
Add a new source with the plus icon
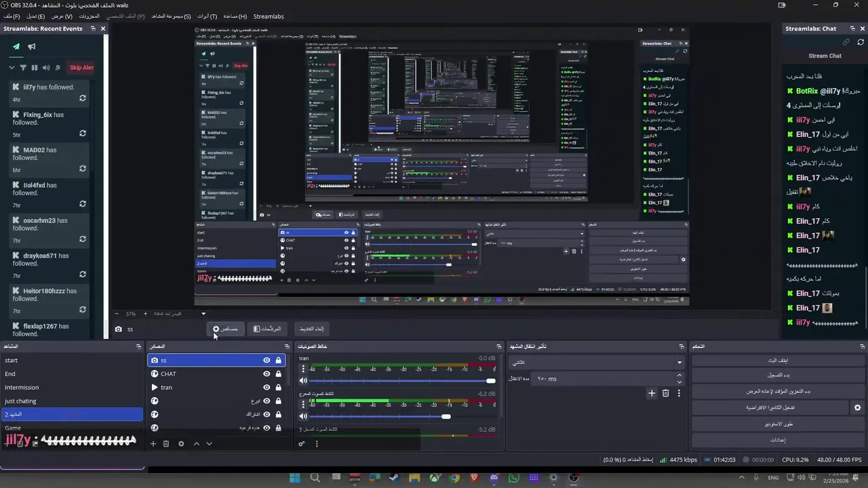point(153,444)
